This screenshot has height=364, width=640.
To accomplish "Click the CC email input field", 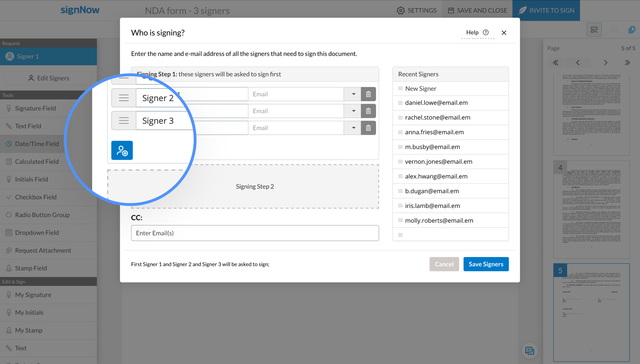I will click(x=255, y=233).
